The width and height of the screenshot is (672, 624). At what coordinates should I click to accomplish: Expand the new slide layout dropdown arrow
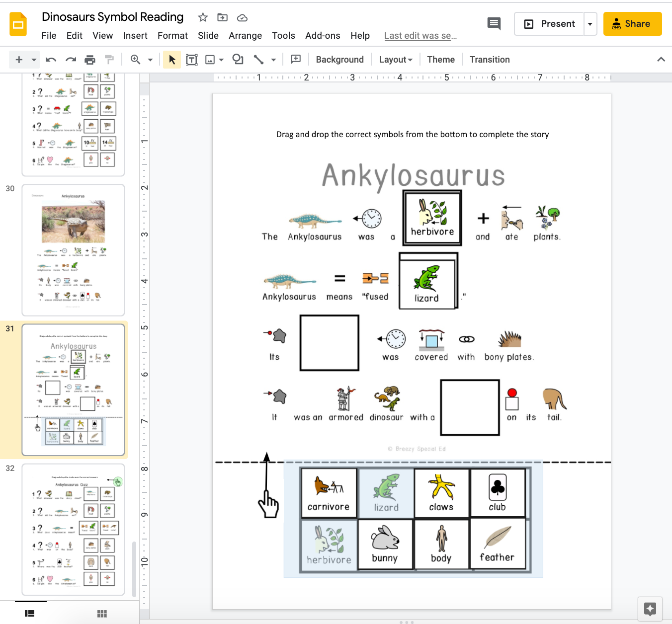[34, 60]
